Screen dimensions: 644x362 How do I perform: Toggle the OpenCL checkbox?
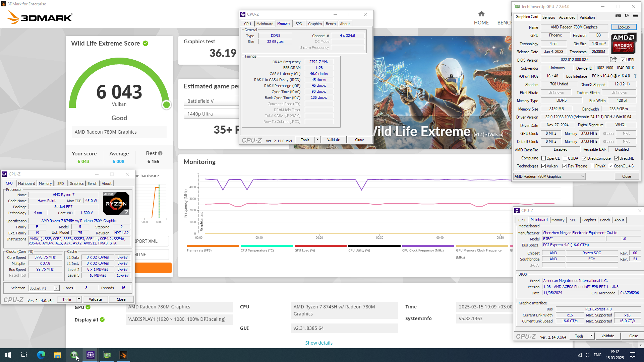(543, 158)
